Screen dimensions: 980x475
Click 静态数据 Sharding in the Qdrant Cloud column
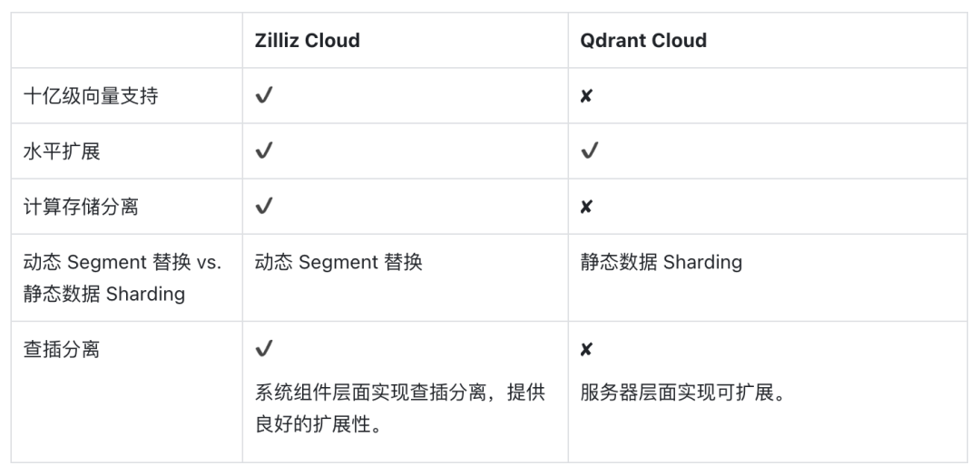click(x=661, y=263)
